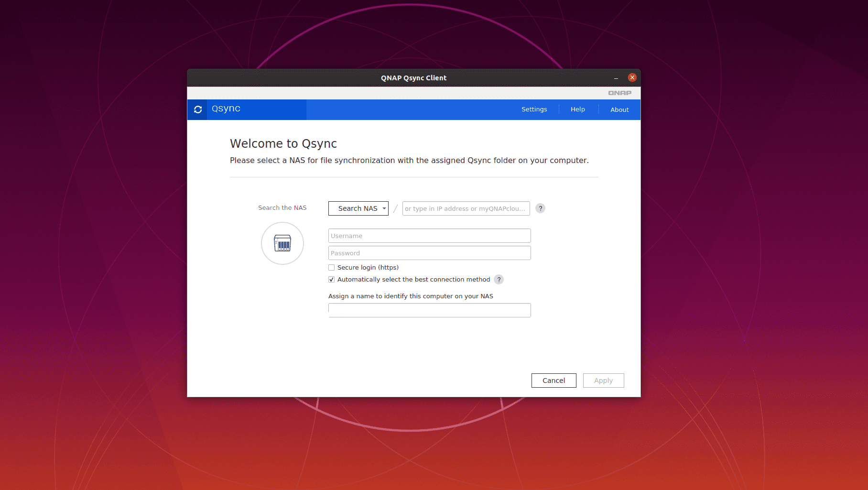The image size is (868, 490).
Task: Close the QNAP Qsync Client window
Action: (632, 77)
